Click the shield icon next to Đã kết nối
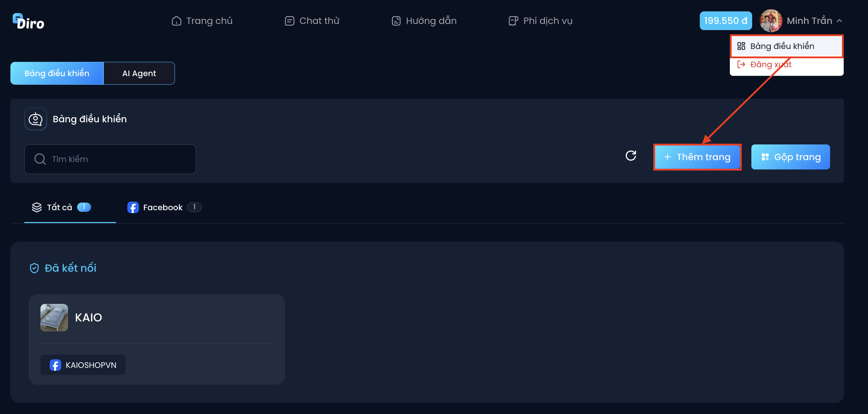Screen dimensions: 868x414 click(34, 268)
